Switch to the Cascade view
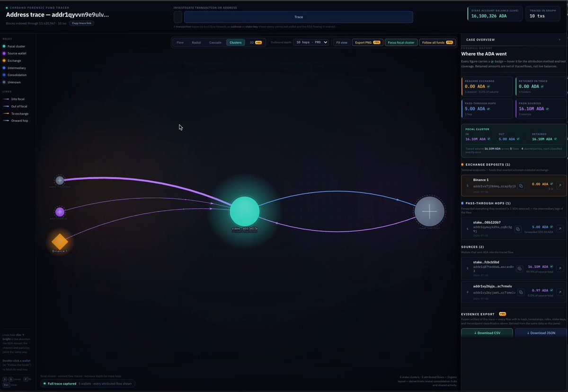The height and width of the screenshot is (392, 568). 215,43
